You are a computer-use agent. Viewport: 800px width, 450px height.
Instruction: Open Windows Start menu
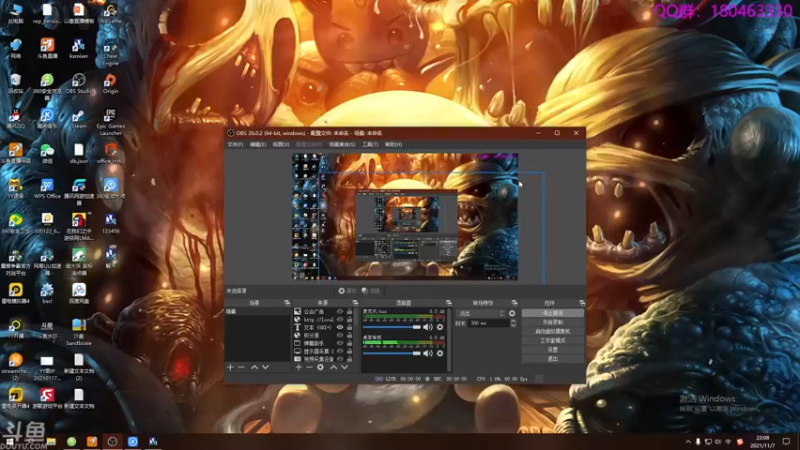10,442
